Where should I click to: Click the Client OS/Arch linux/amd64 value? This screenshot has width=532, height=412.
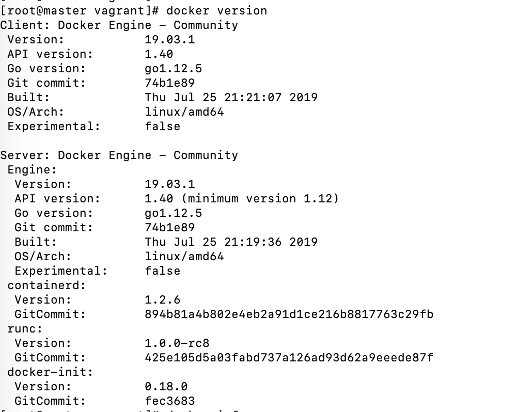pyautogui.click(x=184, y=112)
